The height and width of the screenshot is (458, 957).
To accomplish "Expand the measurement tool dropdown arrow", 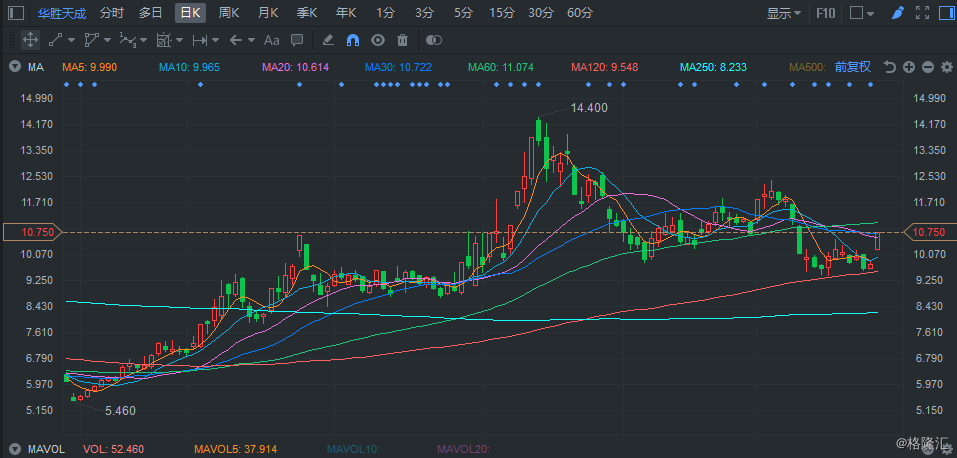I will coord(179,40).
